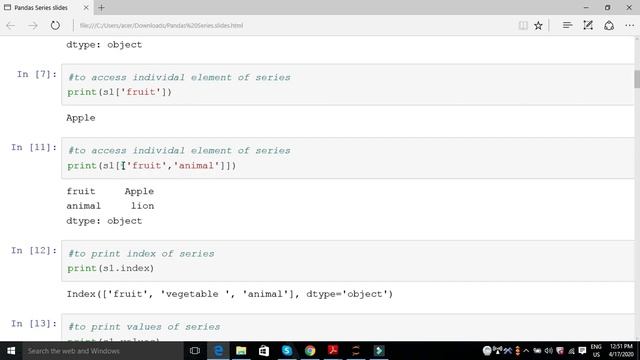Open Google Chrome from the taskbar
640x360 pixels.
point(310,351)
